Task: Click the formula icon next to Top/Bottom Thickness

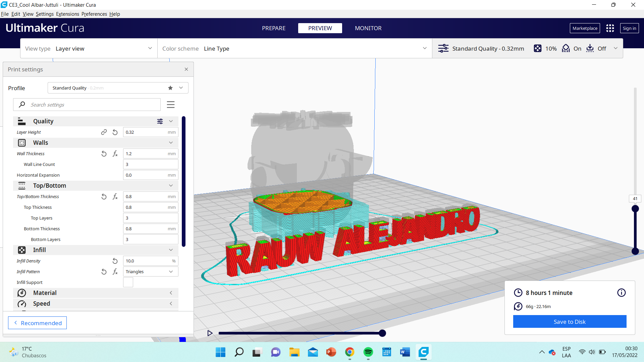Action: tap(115, 196)
